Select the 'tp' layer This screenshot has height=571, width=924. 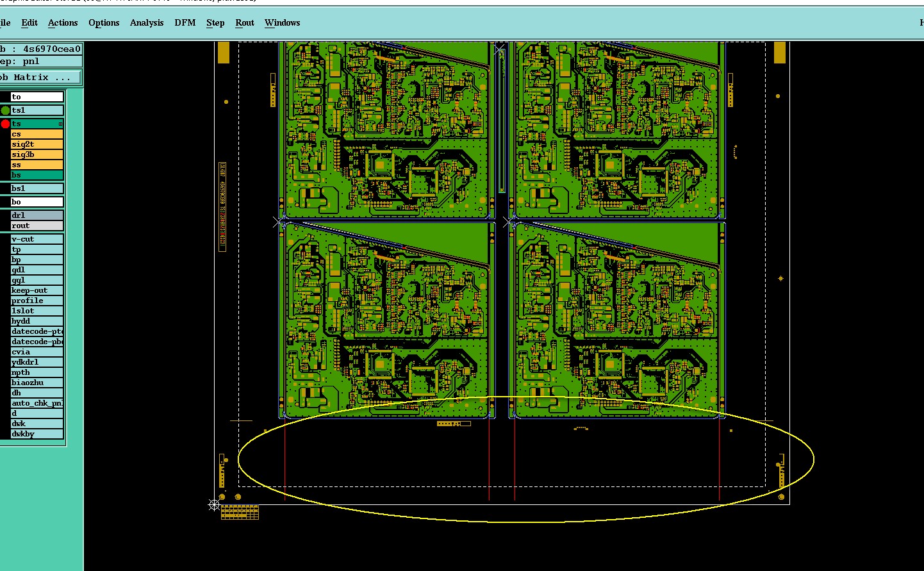click(x=37, y=249)
